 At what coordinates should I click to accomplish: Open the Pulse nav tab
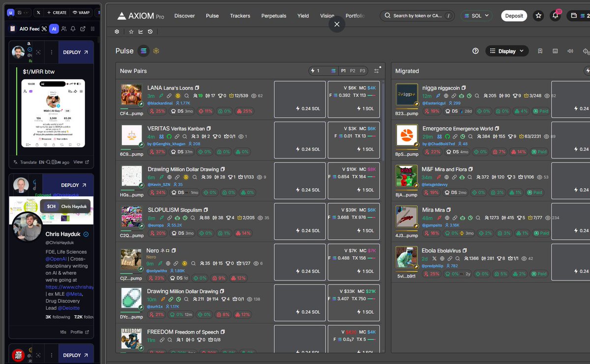point(212,16)
